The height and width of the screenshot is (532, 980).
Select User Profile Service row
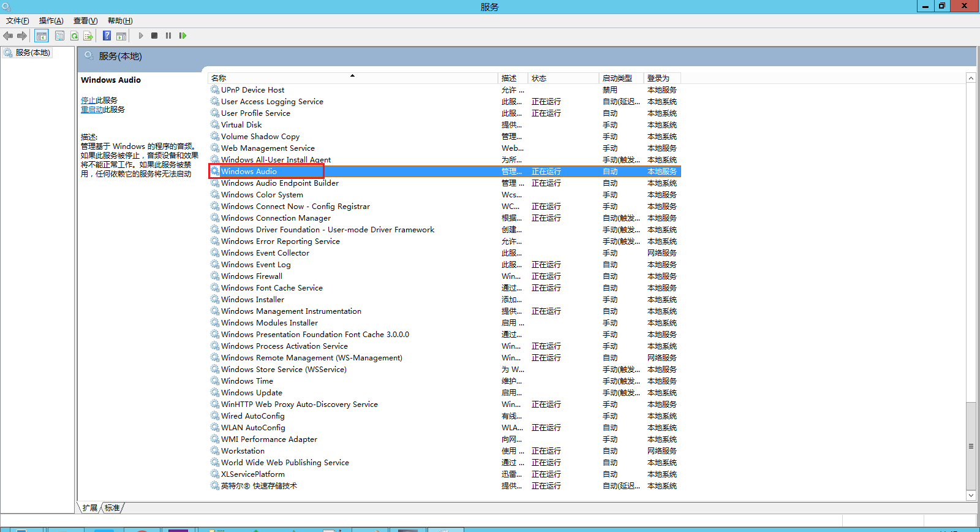point(445,113)
